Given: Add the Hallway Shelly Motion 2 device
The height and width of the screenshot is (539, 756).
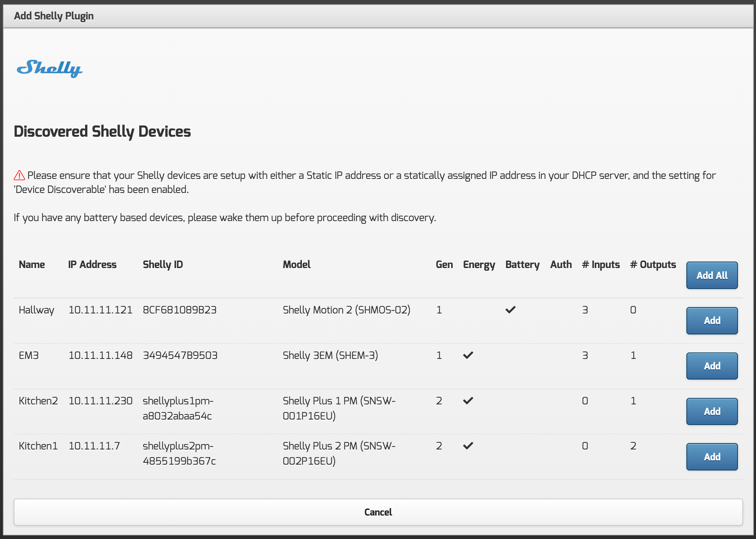Looking at the screenshot, I should [712, 320].
